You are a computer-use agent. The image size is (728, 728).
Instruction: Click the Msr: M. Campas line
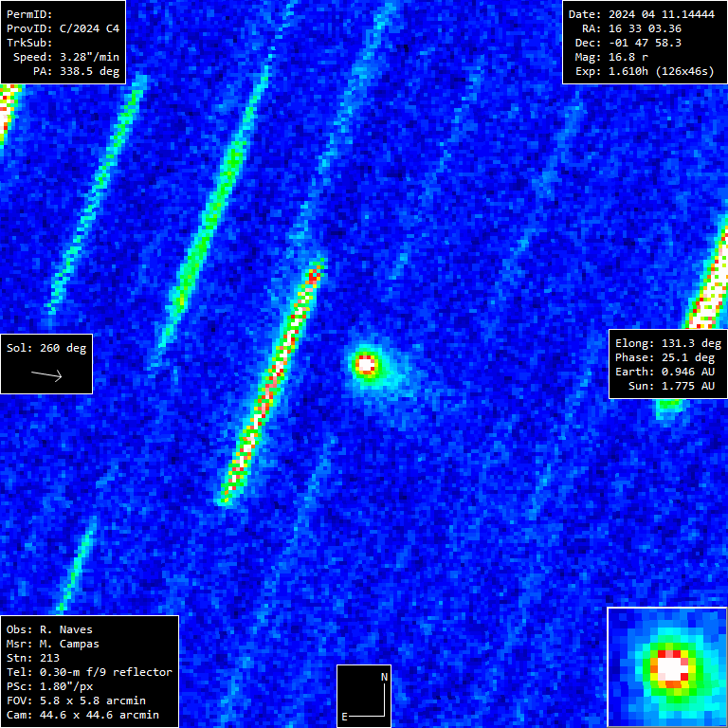click(x=52, y=644)
